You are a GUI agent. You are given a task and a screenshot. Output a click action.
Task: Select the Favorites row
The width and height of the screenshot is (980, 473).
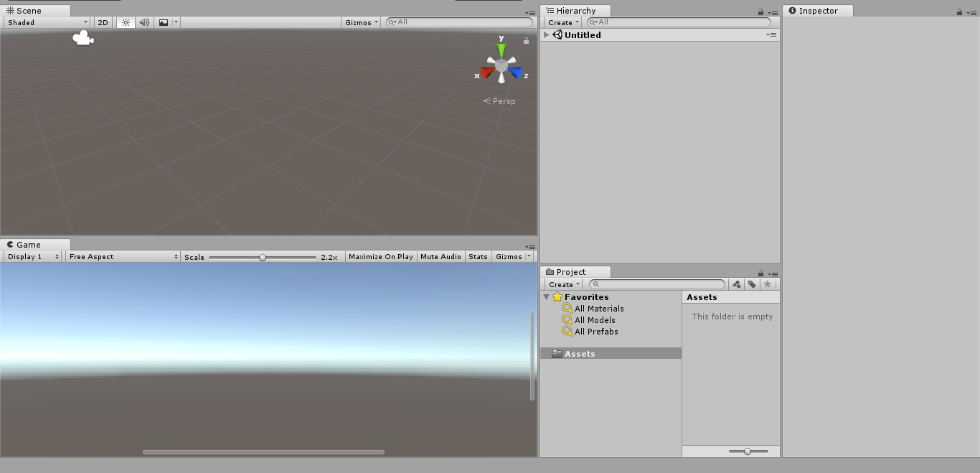tap(611, 297)
